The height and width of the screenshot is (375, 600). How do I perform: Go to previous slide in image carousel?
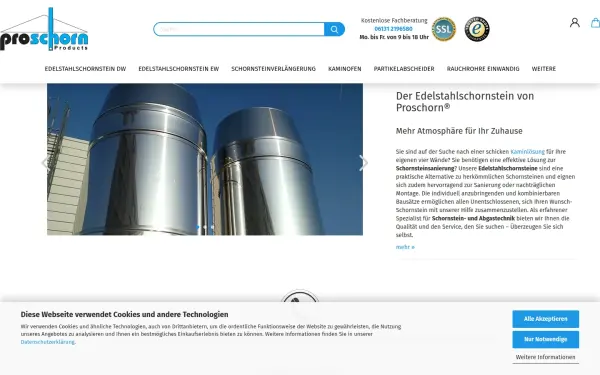coord(45,163)
